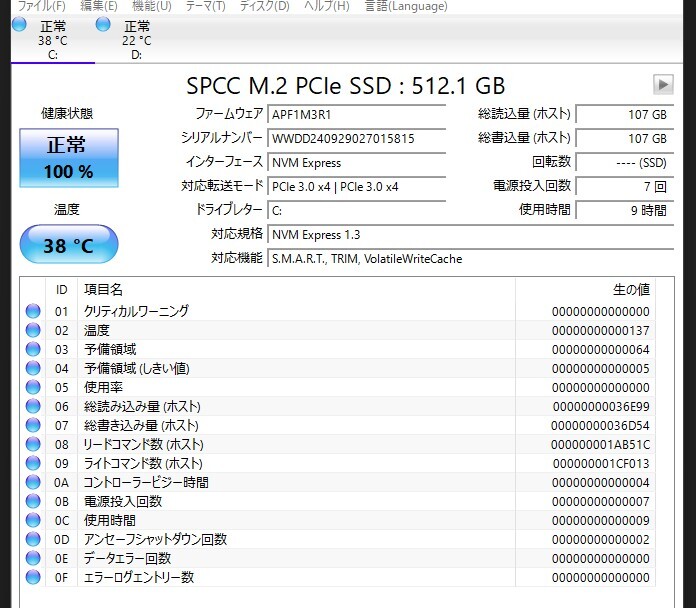Select the クリティカルワーニング attribute name
696x608 pixels.
coord(136,311)
